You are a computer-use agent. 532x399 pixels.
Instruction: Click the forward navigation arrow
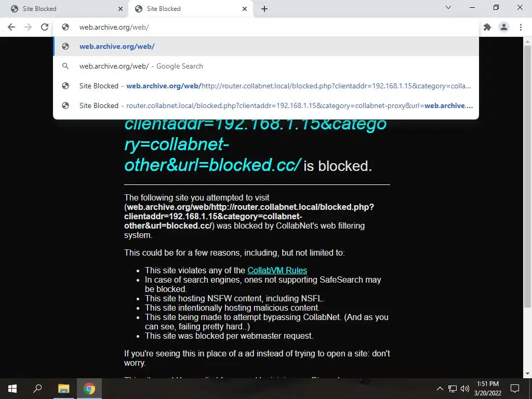pyautogui.click(x=28, y=27)
